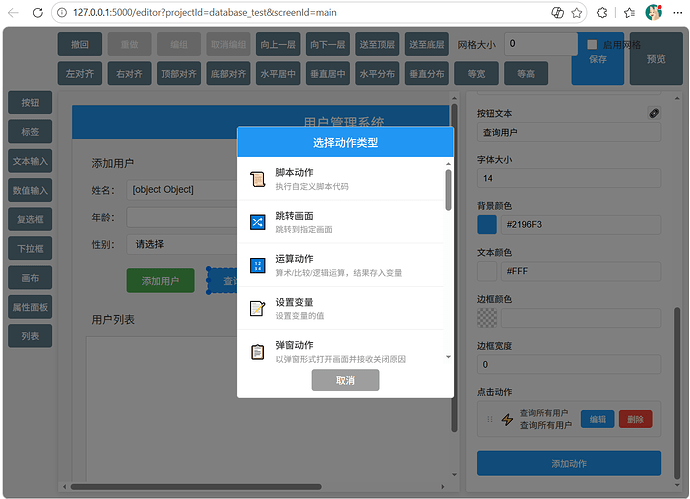The image size is (690, 499).
Task: Grab the drag handle of 查询所有用户 action
Action: click(x=489, y=419)
